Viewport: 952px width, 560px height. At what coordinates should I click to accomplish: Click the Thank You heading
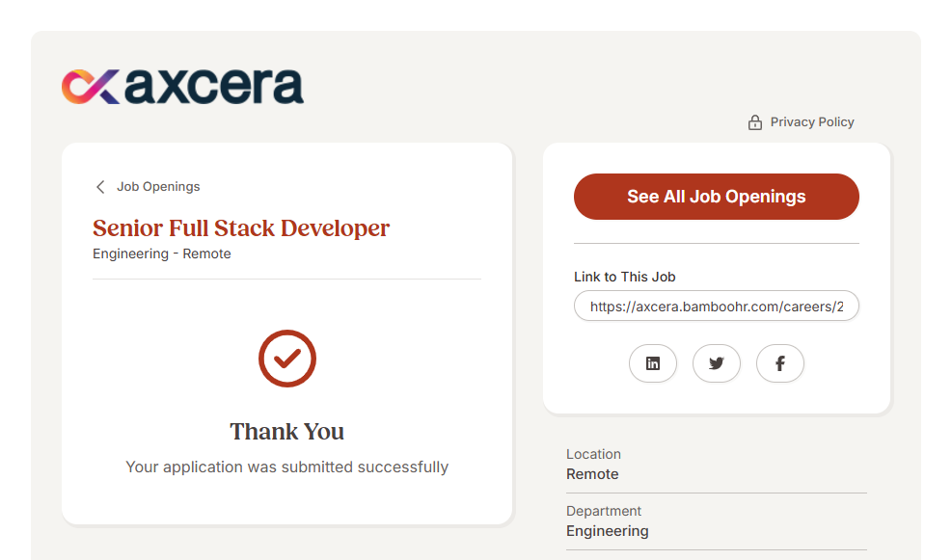tap(287, 431)
